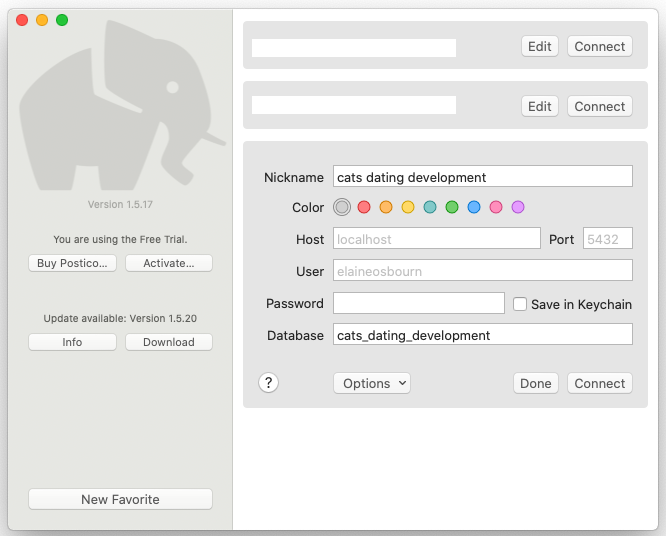
Task: Click 'You are using the Free Trial.' text
Action: (120, 240)
